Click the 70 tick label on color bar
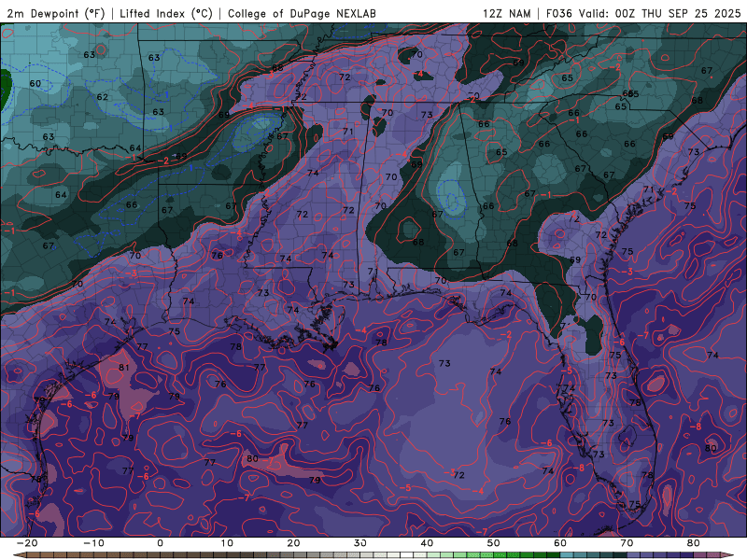This screenshot has width=747, height=560. coord(627,543)
